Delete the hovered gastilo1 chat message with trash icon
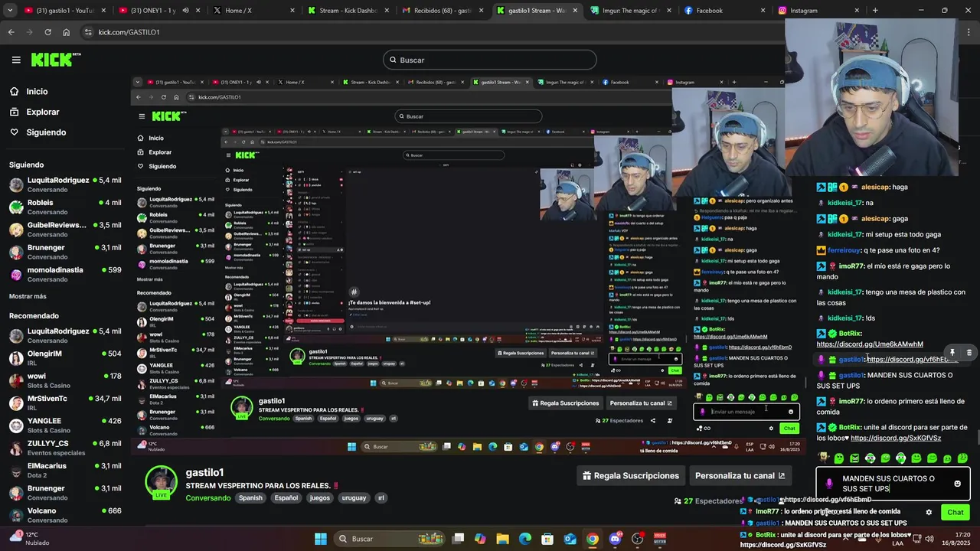980x551 pixels. point(969,353)
